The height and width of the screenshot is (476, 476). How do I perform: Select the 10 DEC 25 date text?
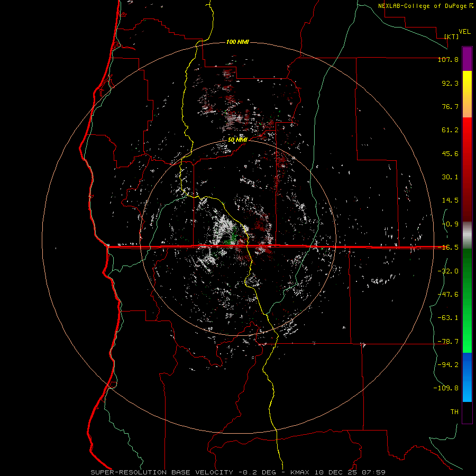point(336,472)
